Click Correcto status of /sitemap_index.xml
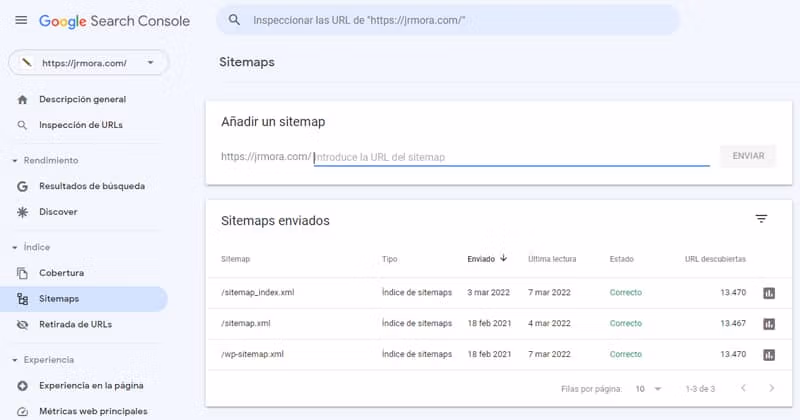The image size is (800, 420). tap(626, 293)
